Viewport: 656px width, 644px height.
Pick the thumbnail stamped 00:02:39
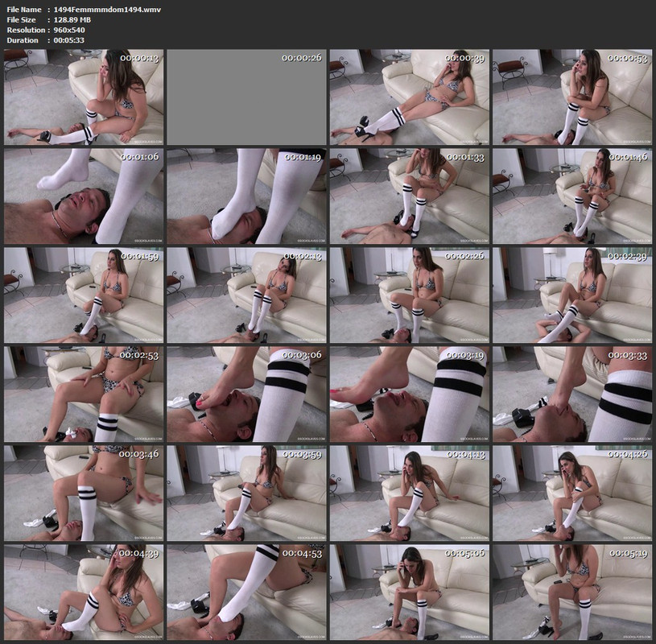click(x=572, y=295)
